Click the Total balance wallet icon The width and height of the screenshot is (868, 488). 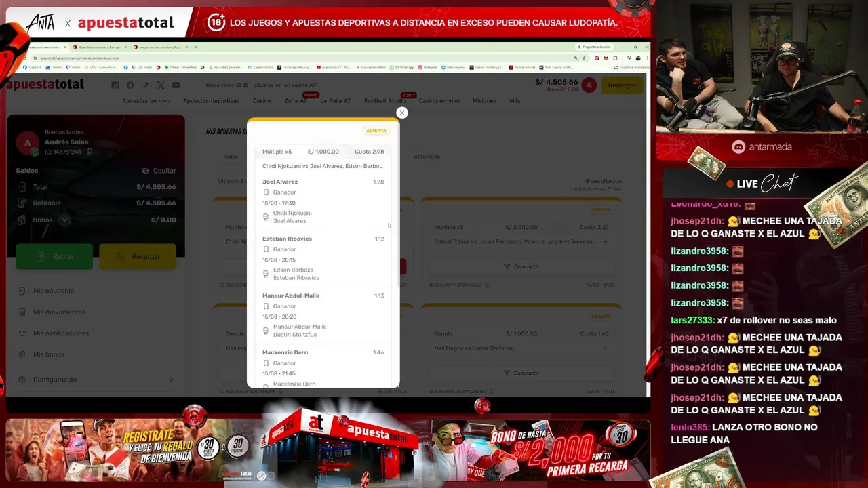(x=22, y=187)
